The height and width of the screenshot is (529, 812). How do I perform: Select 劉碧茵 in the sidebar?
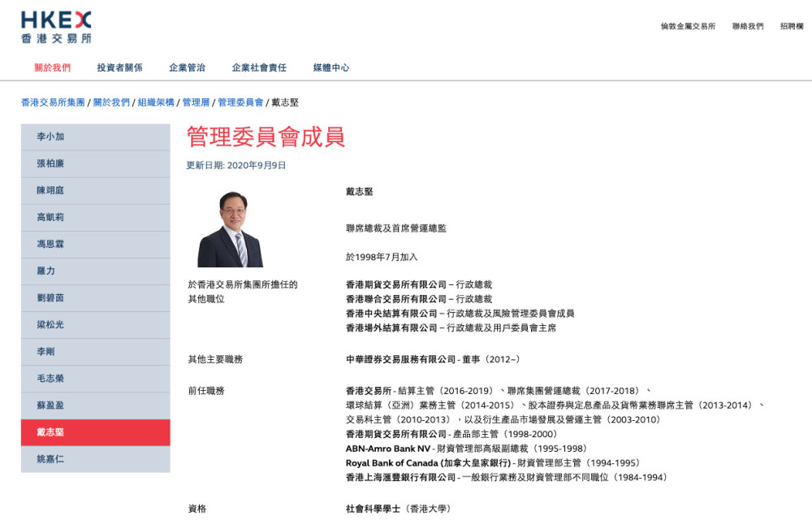click(95, 298)
